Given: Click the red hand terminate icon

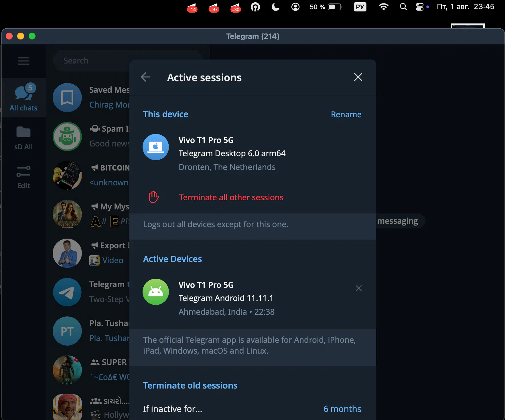Looking at the screenshot, I should [154, 197].
